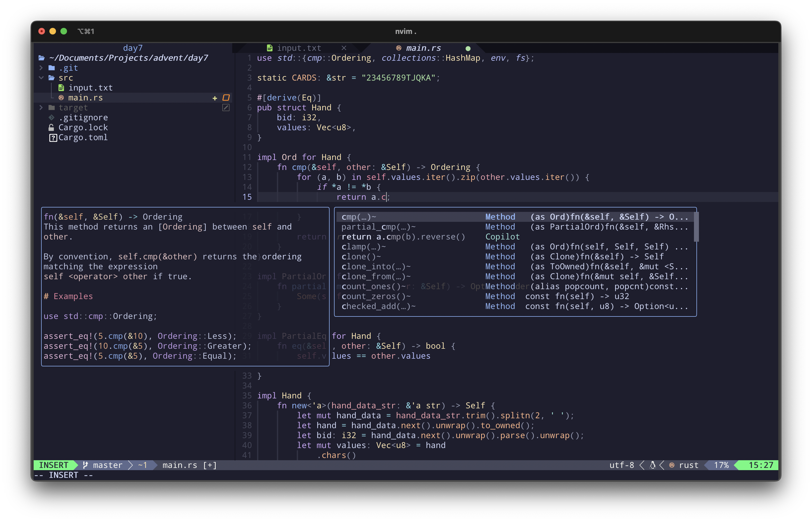Click the git icon next to .gitignore
Screen dimensions: 812x522
coord(52,117)
